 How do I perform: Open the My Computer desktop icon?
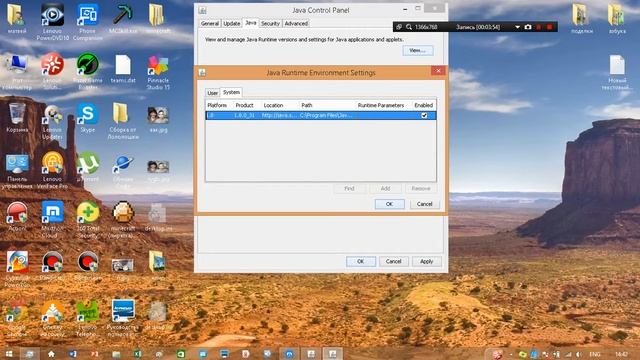[17, 72]
